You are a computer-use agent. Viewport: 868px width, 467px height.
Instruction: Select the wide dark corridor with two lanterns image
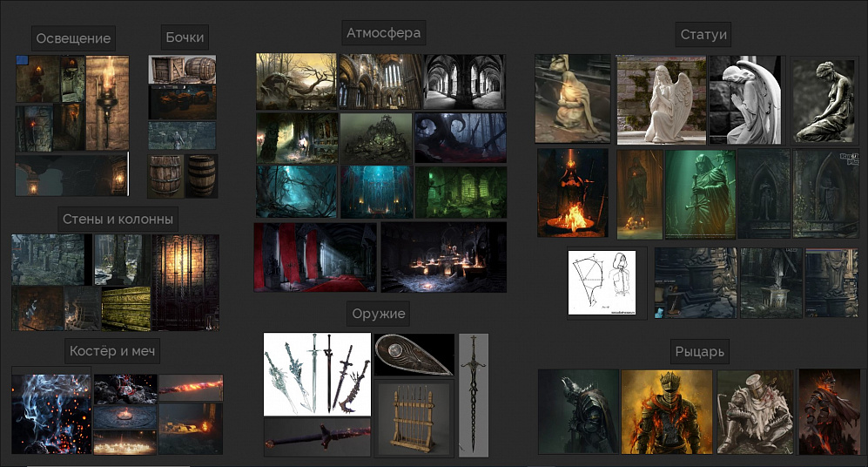[x=72, y=174]
